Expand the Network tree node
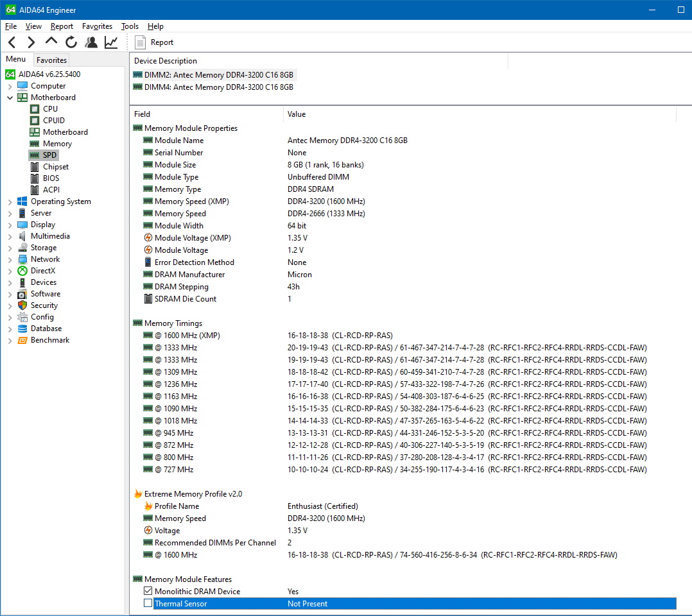 [10, 260]
